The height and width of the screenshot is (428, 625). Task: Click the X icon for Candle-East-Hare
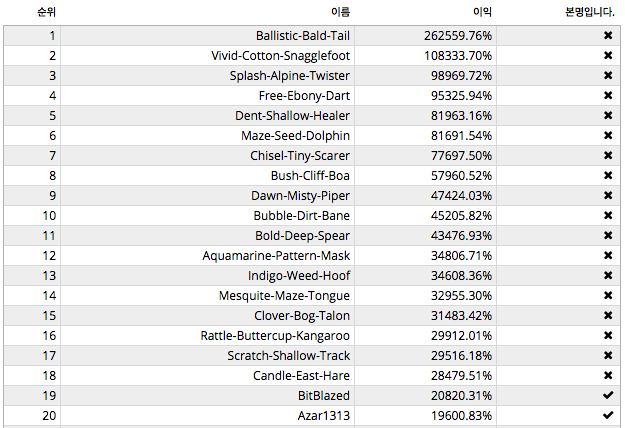(x=607, y=375)
